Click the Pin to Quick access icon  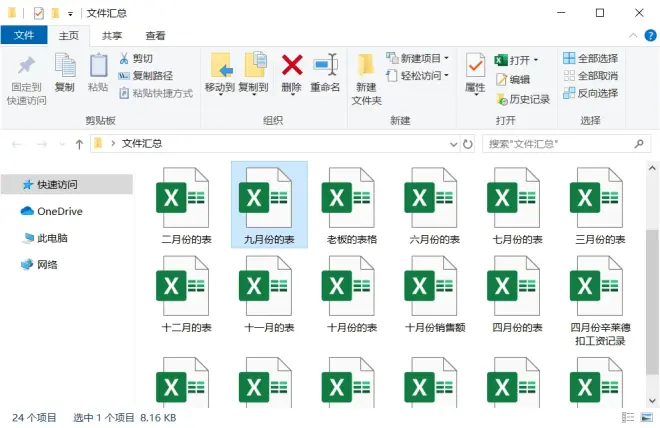tap(26, 65)
